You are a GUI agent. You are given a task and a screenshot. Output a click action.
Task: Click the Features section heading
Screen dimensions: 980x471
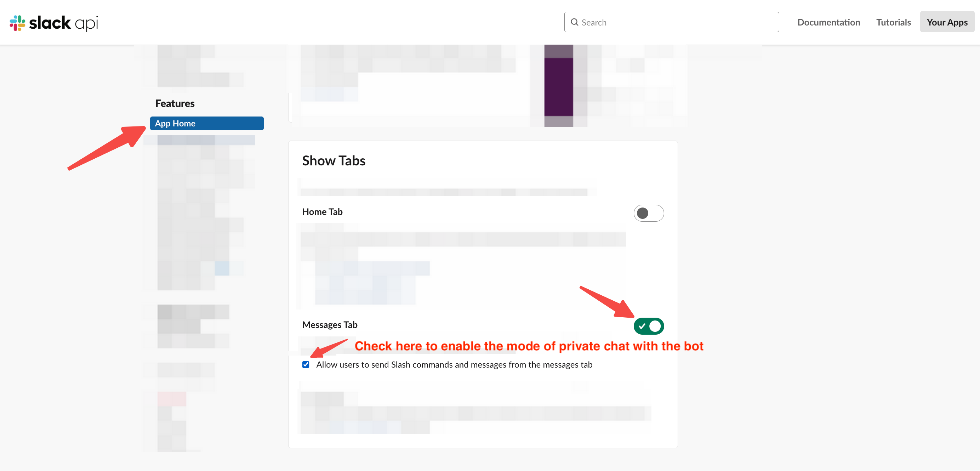coord(175,103)
